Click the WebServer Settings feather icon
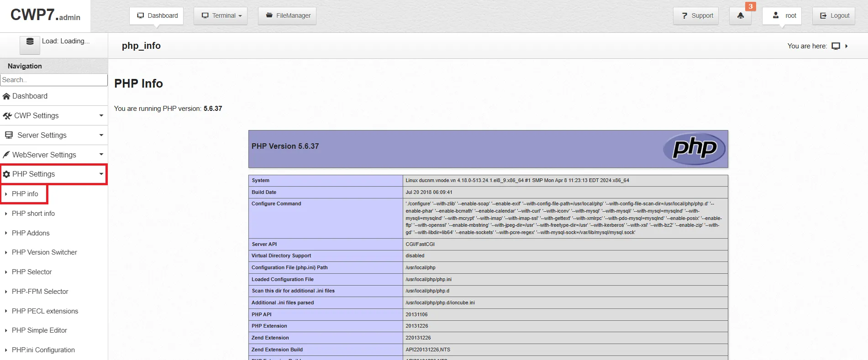Image resolution: width=868 pixels, height=360 pixels. click(x=6, y=155)
